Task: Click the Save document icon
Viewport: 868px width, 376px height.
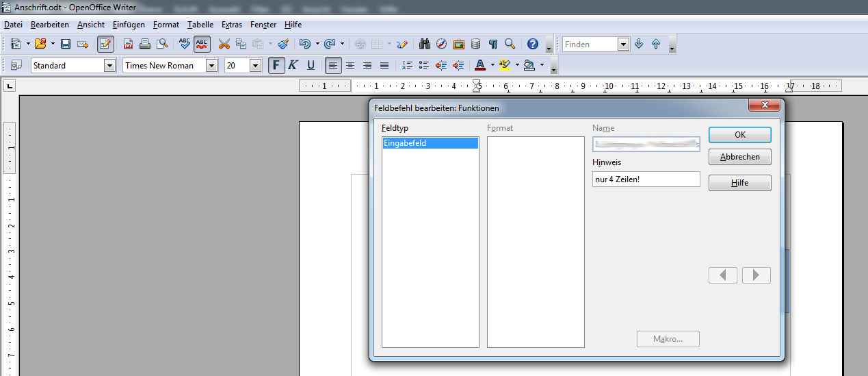Action: pyautogui.click(x=66, y=44)
